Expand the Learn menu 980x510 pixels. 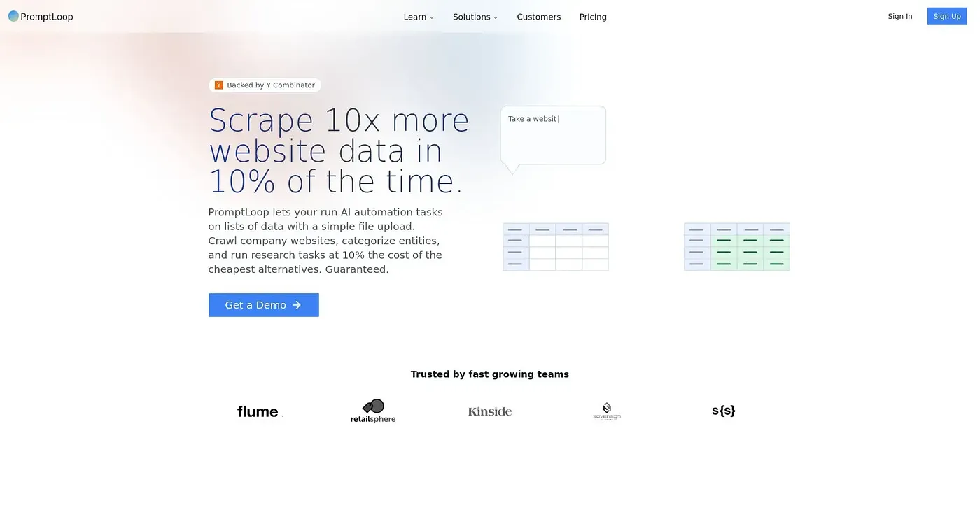[x=419, y=17]
